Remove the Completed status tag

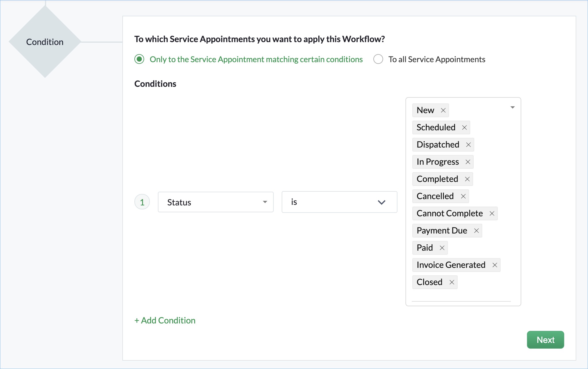467,179
